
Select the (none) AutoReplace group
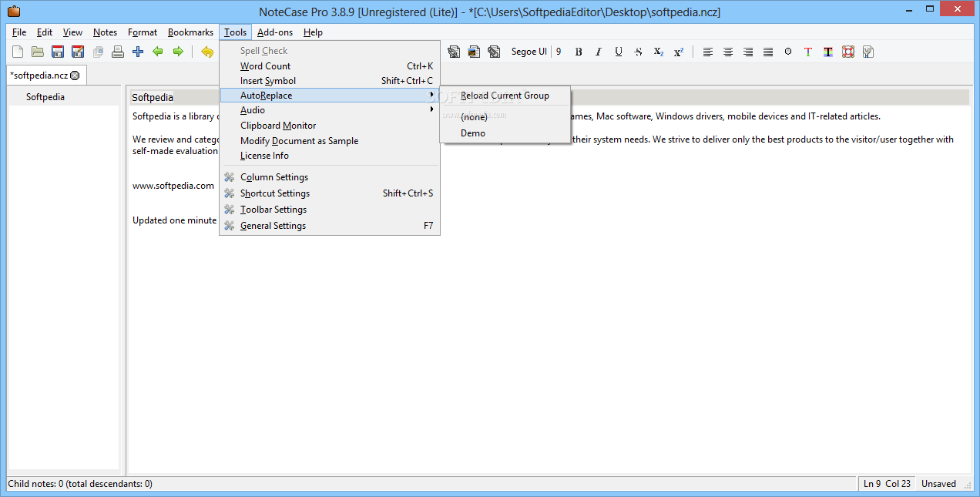click(x=505, y=117)
